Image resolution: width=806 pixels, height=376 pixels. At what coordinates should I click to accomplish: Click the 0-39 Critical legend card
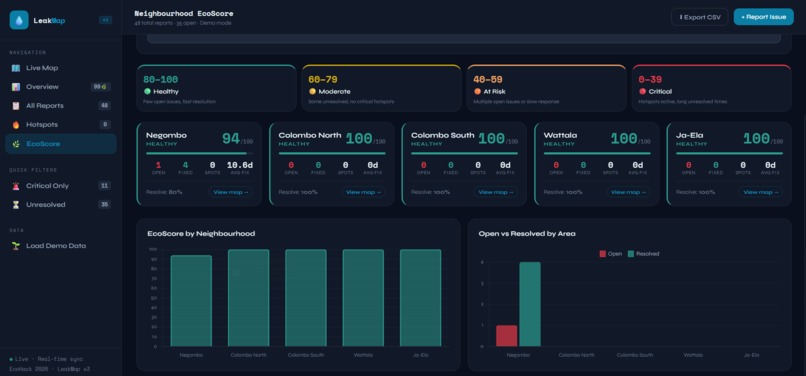tap(711, 88)
